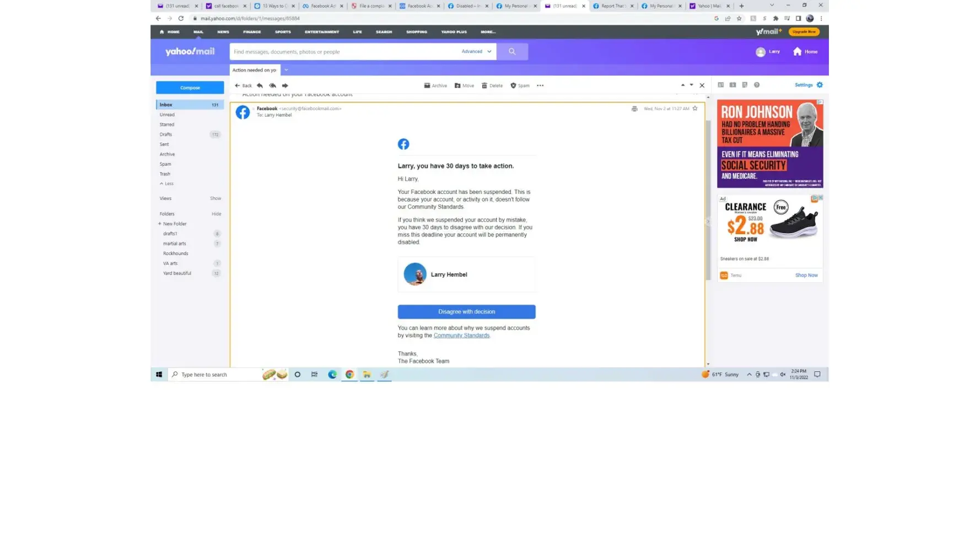Viewport: 980px width, 551px height.
Task: Open a new browser tab
Action: pyautogui.click(x=741, y=6)
